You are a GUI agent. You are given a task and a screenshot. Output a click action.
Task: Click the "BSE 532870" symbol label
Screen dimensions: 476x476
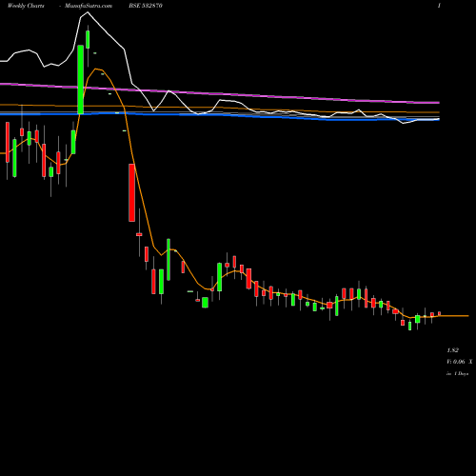(x=146, y=6)
